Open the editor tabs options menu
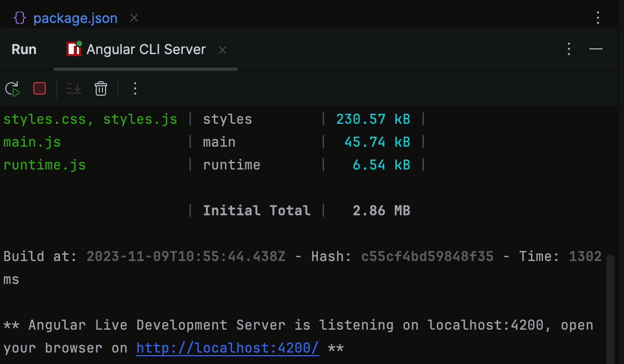Screen dimensions: 624x364 tap(597, 17)
